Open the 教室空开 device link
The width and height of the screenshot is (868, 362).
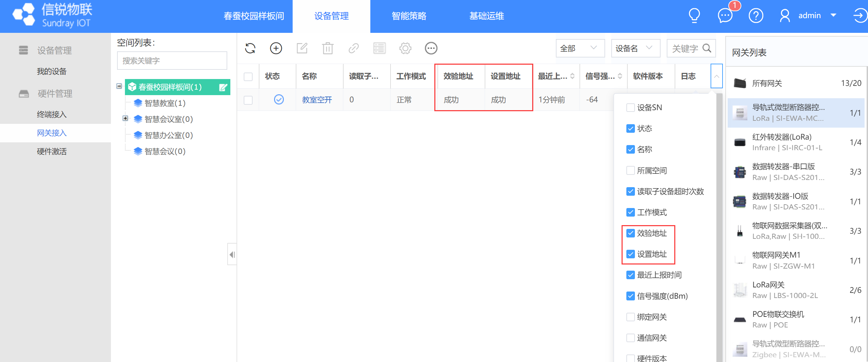pyautogui.click(x=317, y=100)
